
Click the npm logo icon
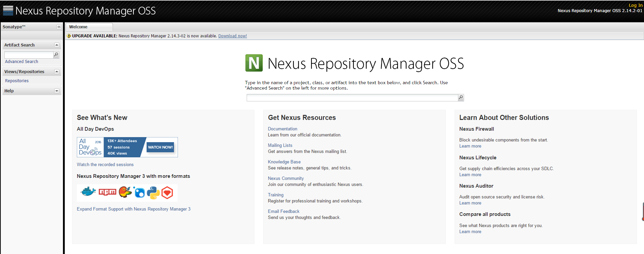tap(108, 192)
